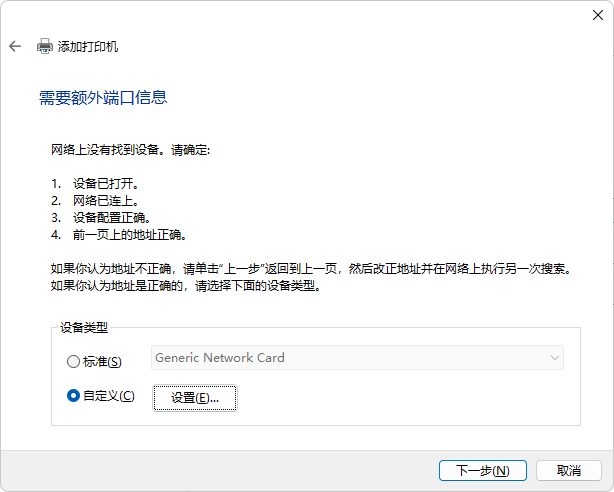Open custom port settings via 设置(E)...
The image size is (614, 492).
coord(195,398)
